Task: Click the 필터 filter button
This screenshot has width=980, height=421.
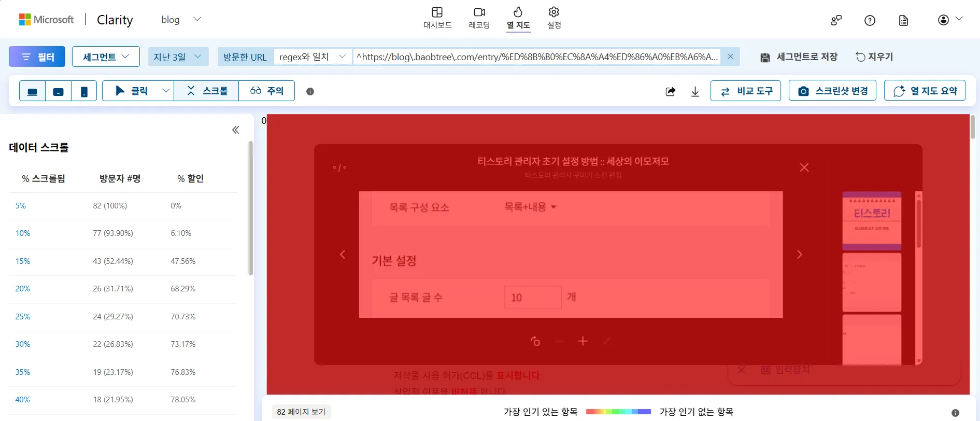Action: coord(37,57)
